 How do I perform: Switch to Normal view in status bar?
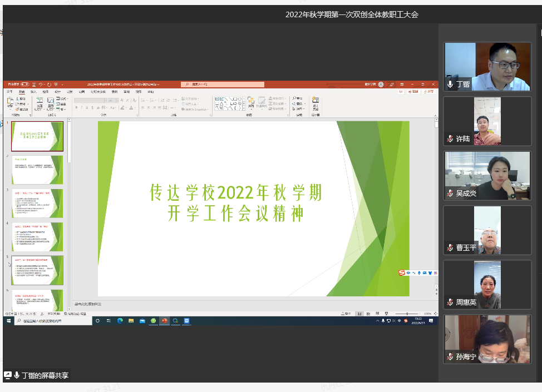[359, 314]
